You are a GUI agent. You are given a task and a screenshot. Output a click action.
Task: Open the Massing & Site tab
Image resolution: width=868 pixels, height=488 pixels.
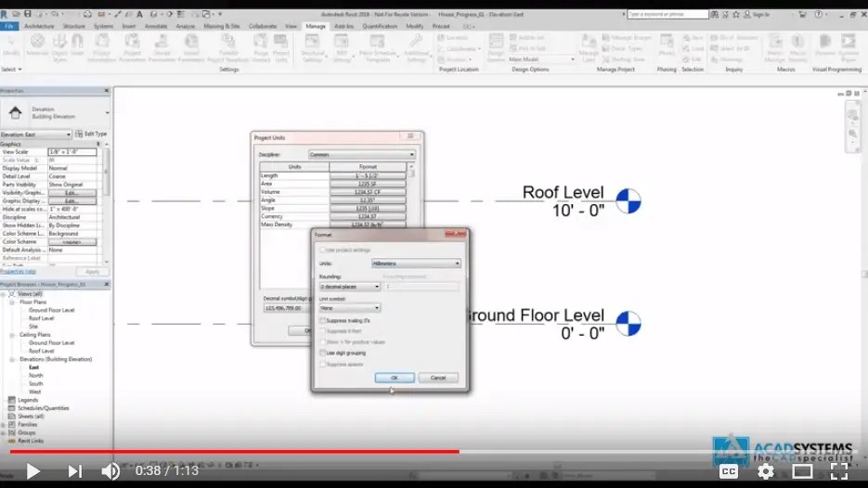222,26
